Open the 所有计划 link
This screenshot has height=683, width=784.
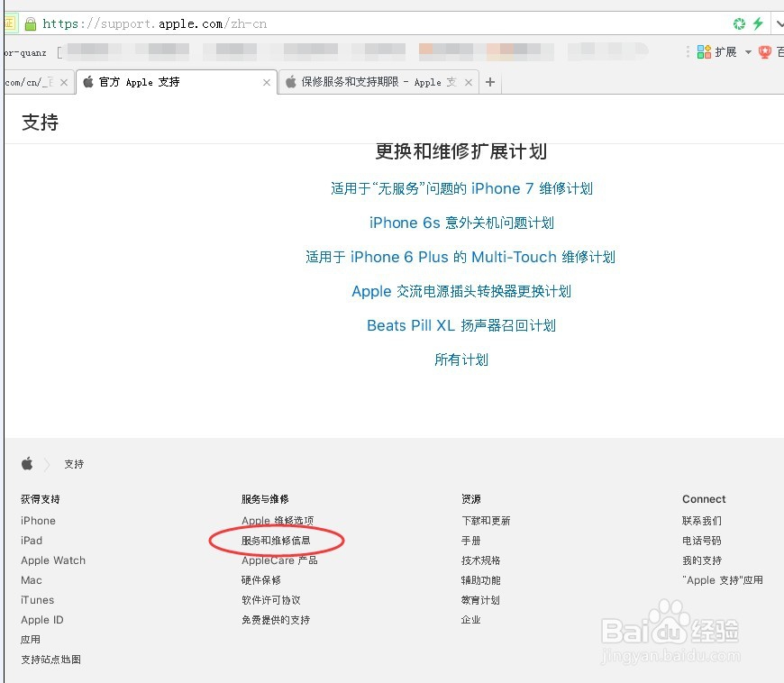pyautogui.click(x=461, y=360)
